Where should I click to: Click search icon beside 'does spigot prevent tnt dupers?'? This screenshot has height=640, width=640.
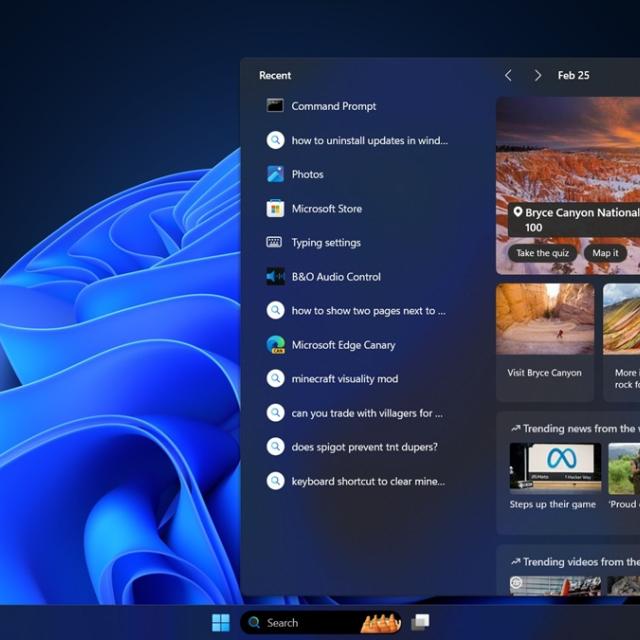pos(276,447)
